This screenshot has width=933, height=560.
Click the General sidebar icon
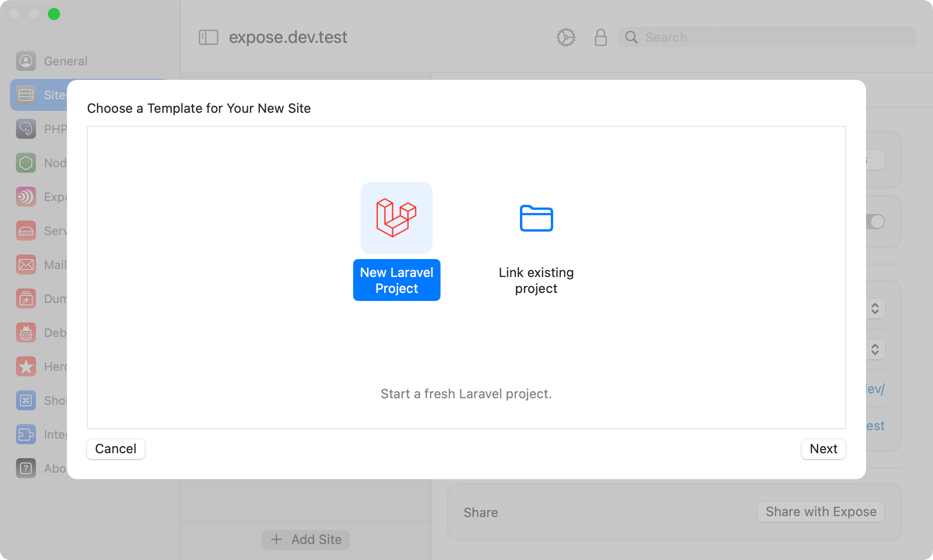pyautogui.click(x=26, y=61)
